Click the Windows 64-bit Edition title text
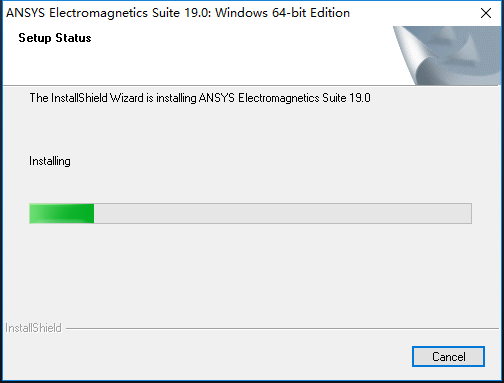The image size is (504, 383). (x=283, y=13)
